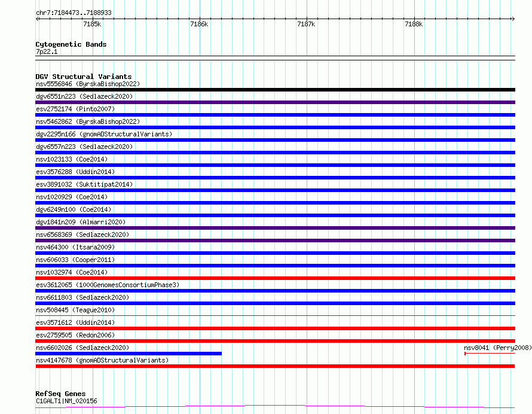Click the blue bar under esv2752174

(x=275, y=115)
